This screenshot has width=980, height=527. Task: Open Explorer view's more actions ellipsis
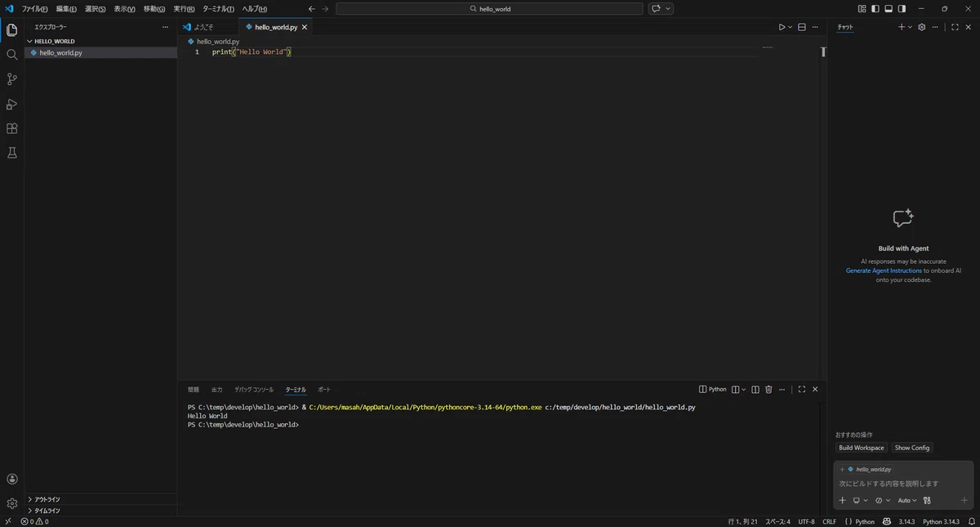tap(165, 27)
